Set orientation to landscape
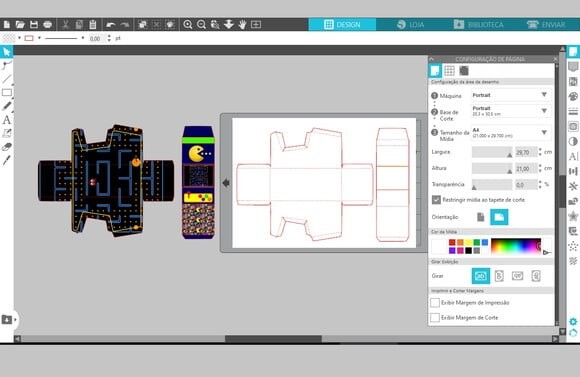Screen dimensions: 580x377 point(499,217)
